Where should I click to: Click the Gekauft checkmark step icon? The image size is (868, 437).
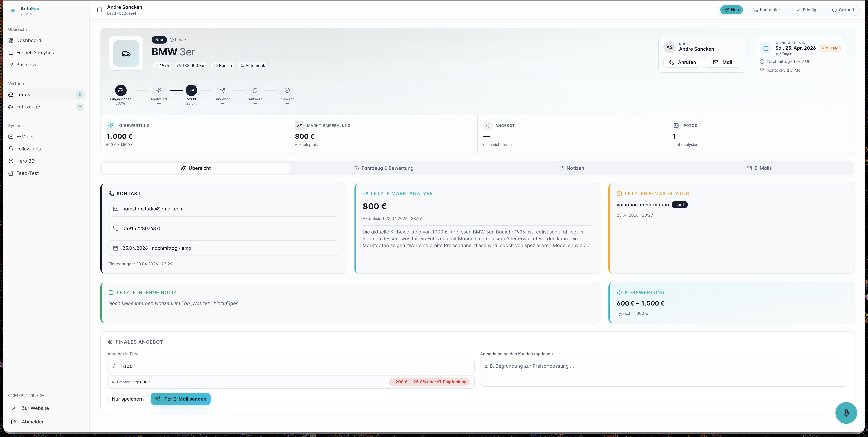[287, 90]
